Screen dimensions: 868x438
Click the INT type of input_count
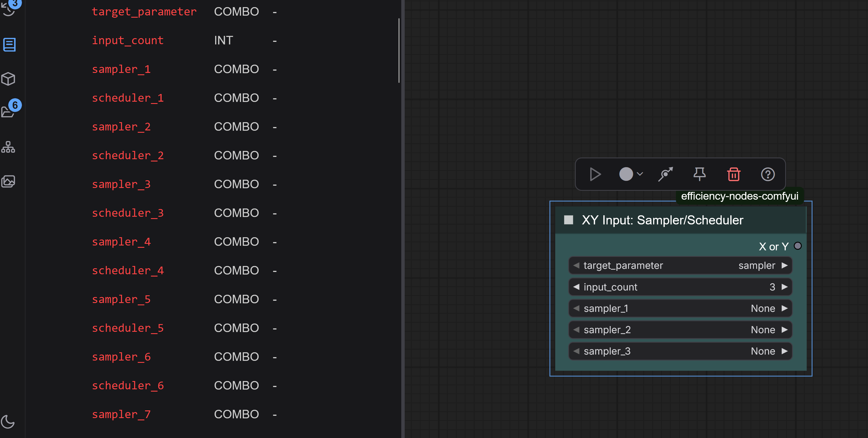(x=223, y=40)
